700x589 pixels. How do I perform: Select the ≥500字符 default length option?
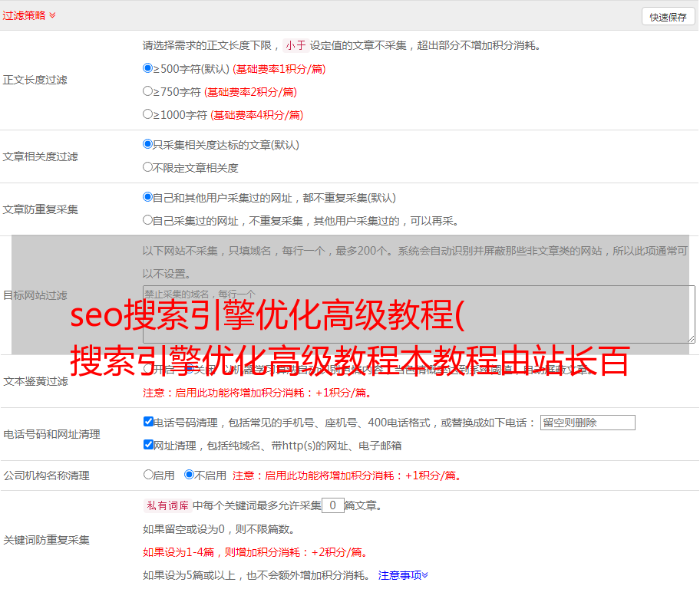[x=148, y=68]
